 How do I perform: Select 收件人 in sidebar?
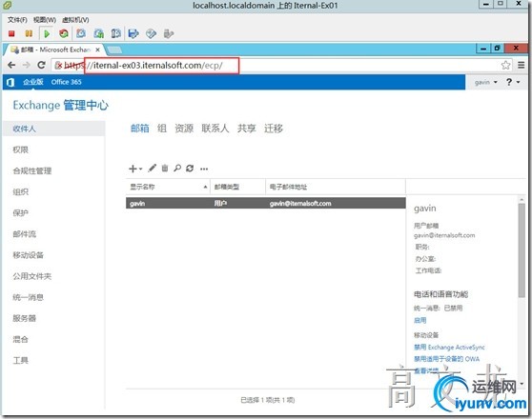[x=54, y=129]
